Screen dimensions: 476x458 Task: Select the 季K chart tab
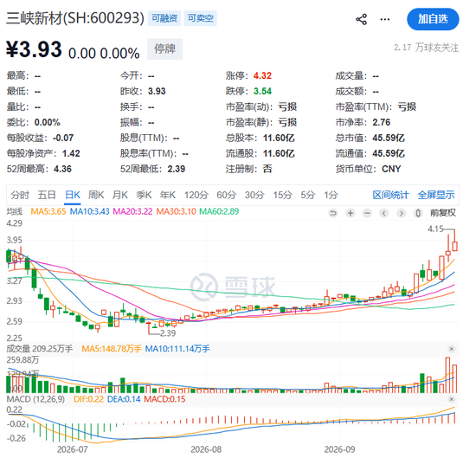[144, 195]
